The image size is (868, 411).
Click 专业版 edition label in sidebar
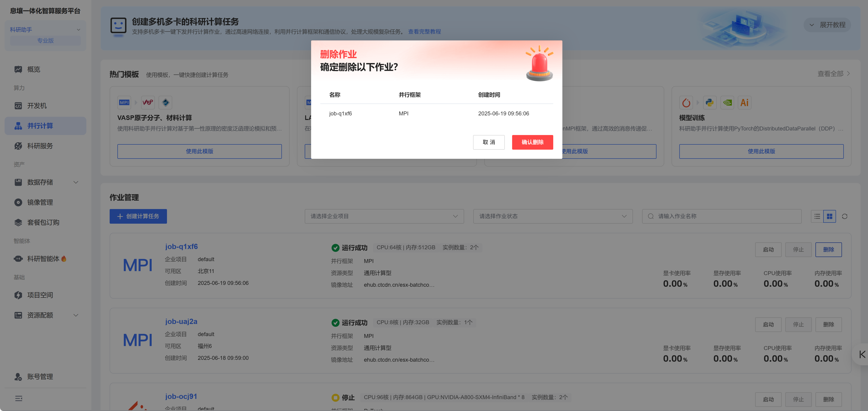coord(45,40)
